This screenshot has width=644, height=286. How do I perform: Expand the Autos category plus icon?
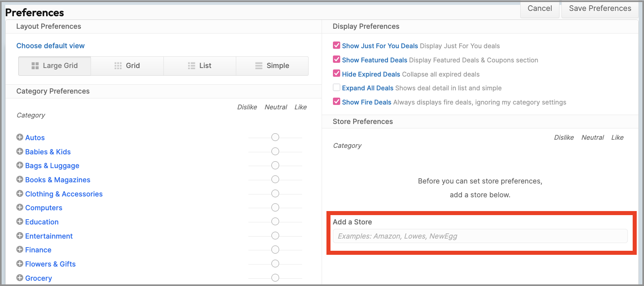19,137
